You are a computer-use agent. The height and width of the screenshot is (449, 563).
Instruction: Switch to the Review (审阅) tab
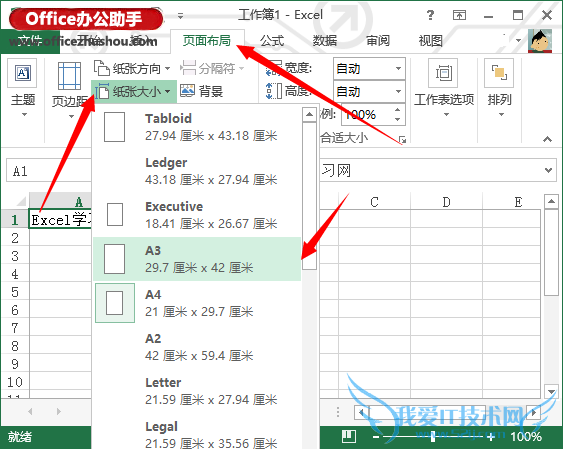377,41
